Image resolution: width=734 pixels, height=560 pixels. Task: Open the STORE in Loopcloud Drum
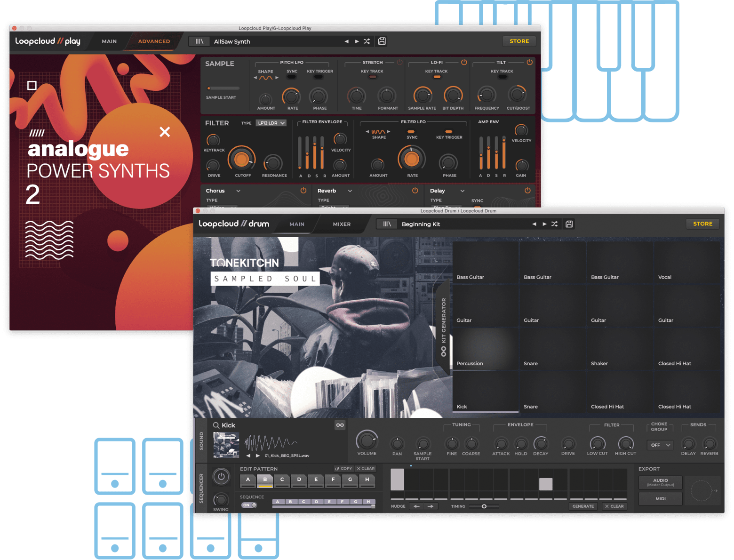tap(702, 224)
